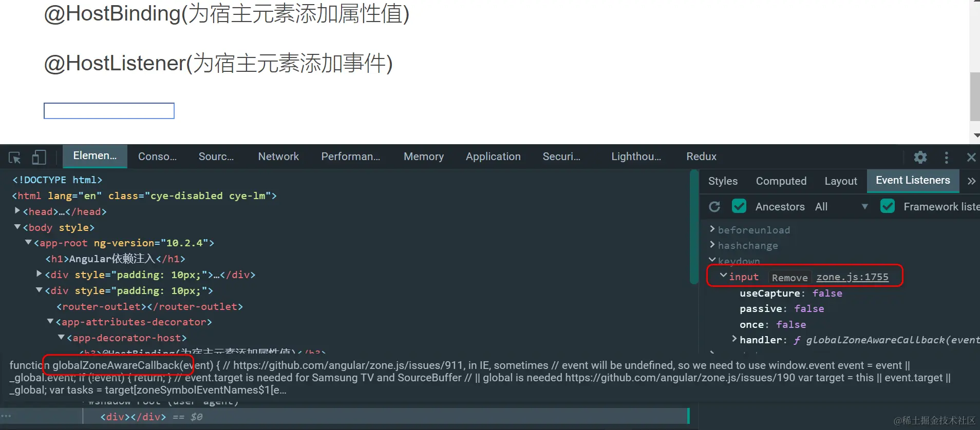Focus the page's text input box
980x430 pixels.
click(x=109, y=111)
